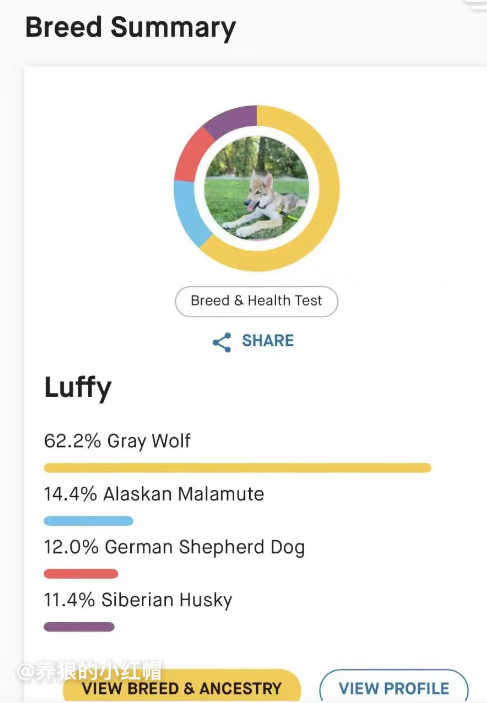Open VIEW PROFILE button
Image resolution: width=487 pixels, height=703 pixels.
point(394,688)
